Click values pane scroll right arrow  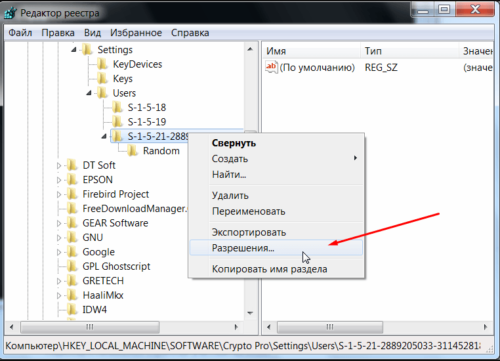[485, 327]
